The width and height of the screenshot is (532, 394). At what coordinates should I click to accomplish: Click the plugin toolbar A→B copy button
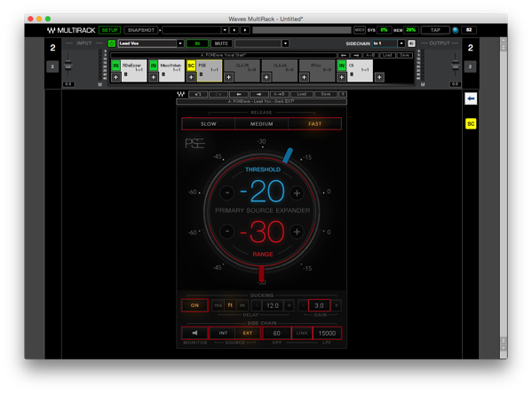pyautogui.click(x=279, y=94)
